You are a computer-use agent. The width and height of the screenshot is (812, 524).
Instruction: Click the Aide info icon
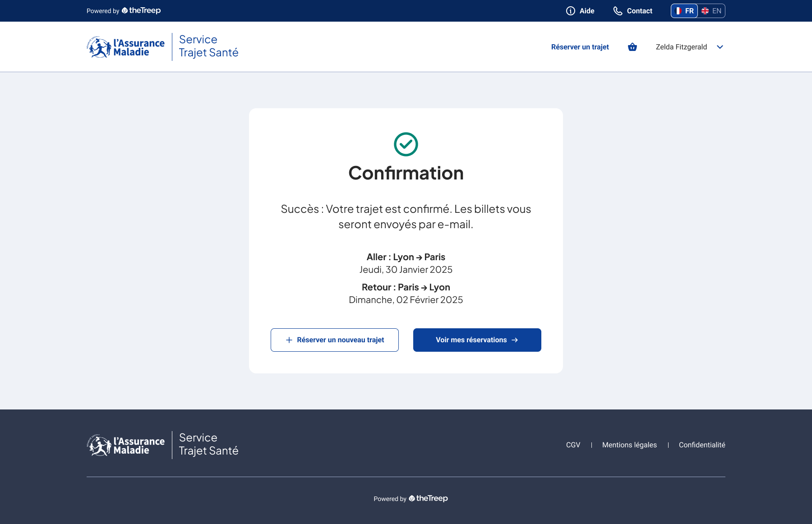click(571, 11)
